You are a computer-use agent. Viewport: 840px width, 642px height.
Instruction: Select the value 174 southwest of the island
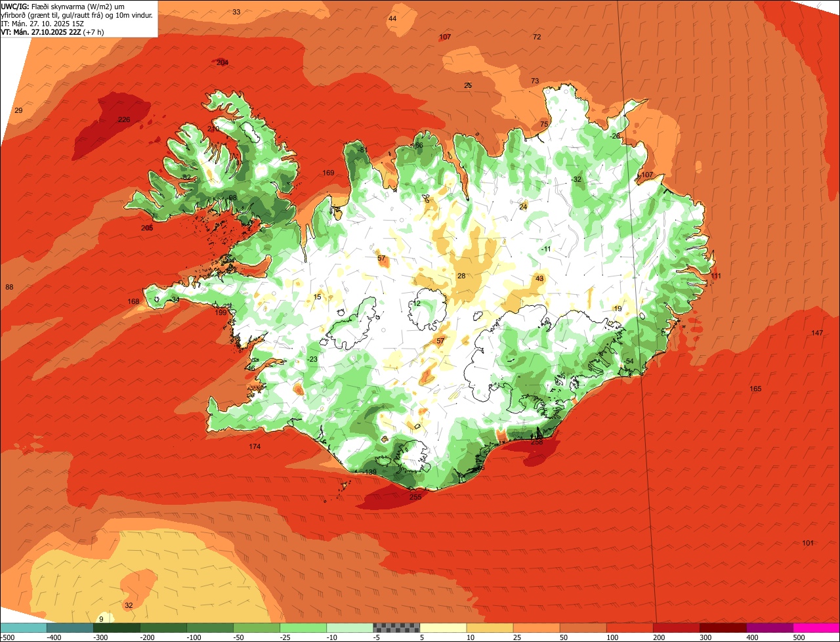[x=255, y=446]
